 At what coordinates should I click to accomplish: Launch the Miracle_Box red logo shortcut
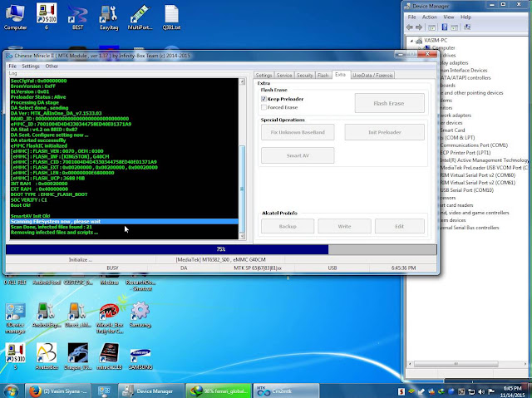109,317
